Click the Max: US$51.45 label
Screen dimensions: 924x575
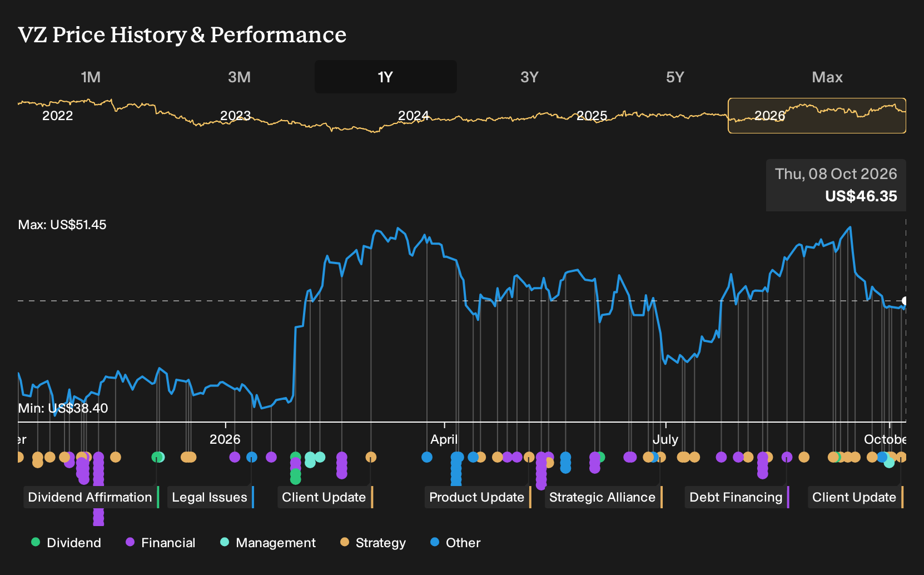point(62,225)
